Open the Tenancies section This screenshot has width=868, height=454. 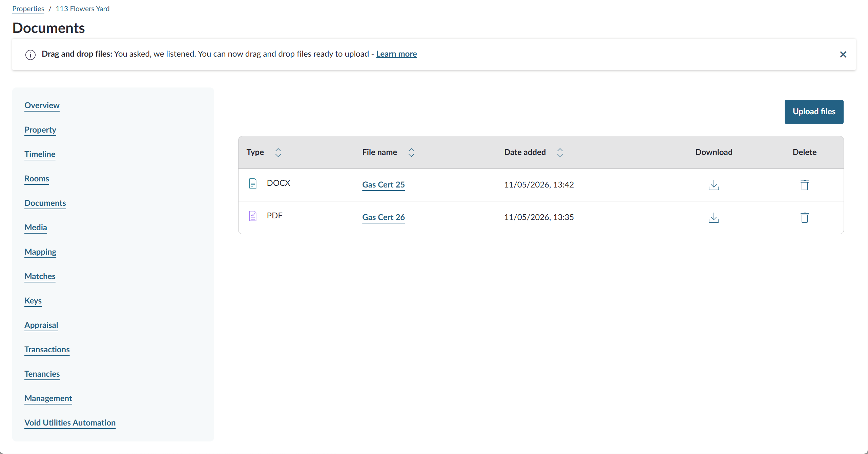tap(42, 374)
